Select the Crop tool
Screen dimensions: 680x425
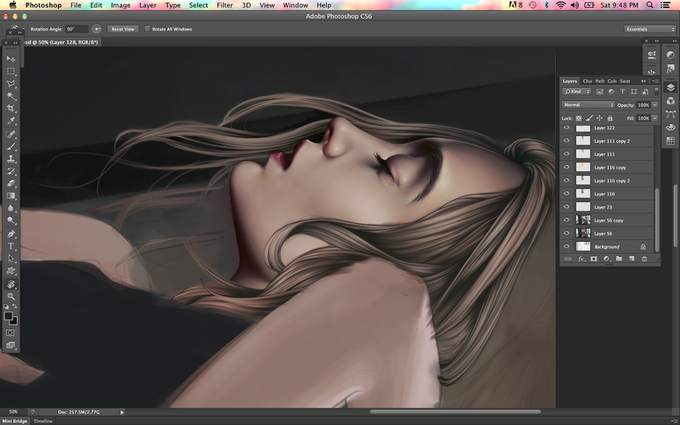tap(11, 108)
